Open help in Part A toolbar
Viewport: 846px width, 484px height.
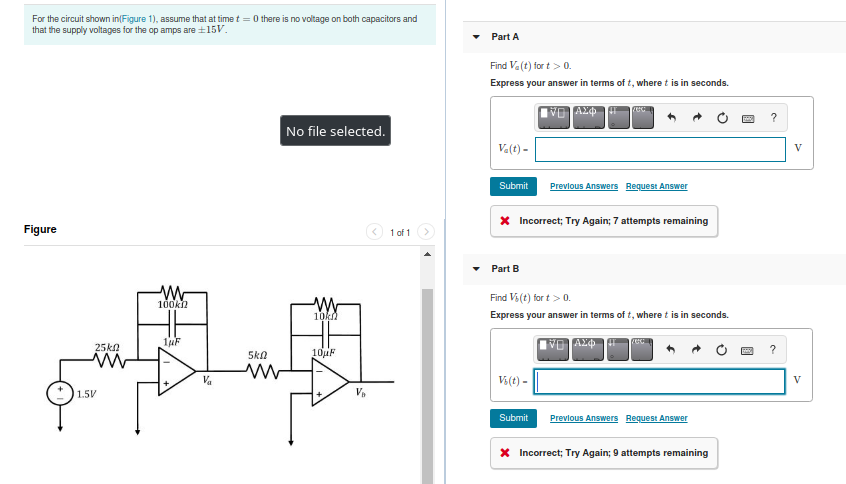[774, 117]
